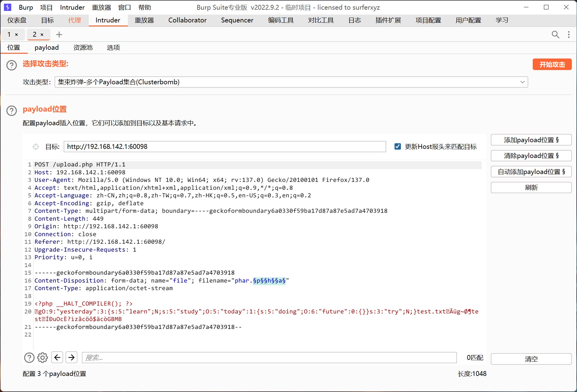Open the 帮助 menu

145,7
